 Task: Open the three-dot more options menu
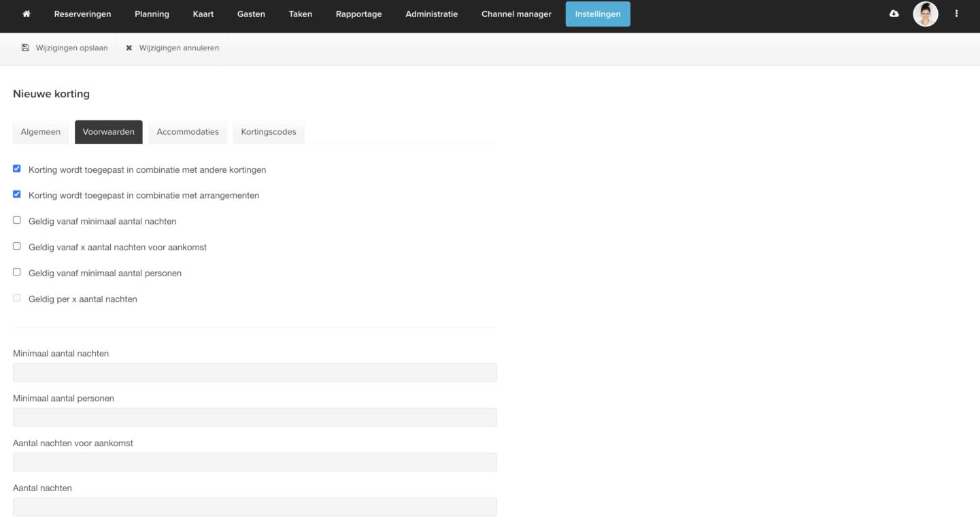pos(956,14)
